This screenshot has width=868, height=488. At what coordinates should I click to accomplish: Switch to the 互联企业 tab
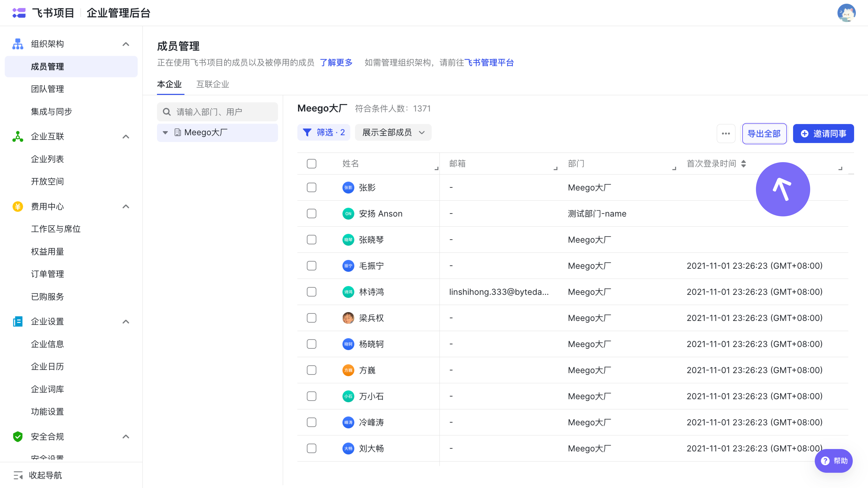coord(213,84)
